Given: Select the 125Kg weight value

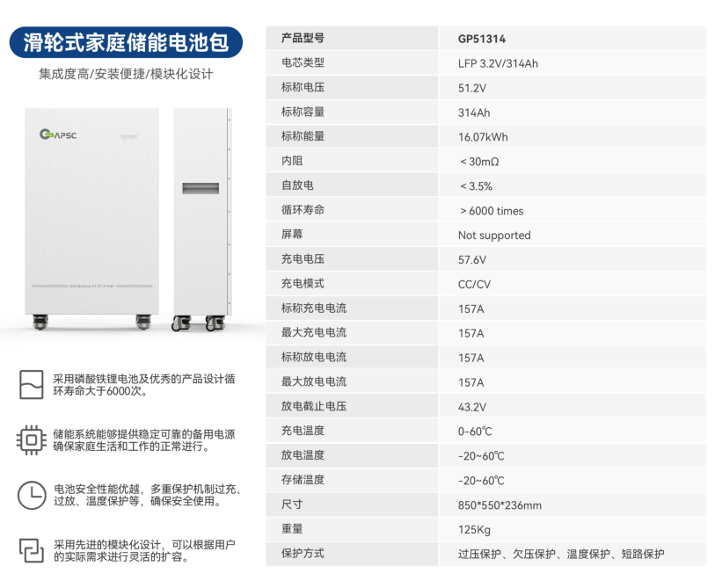Looking at the screenshot, I should [474, 530].
